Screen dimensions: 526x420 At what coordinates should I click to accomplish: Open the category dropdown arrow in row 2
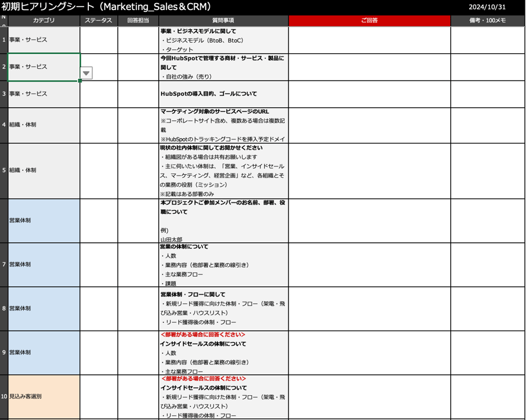click(86, 73)
